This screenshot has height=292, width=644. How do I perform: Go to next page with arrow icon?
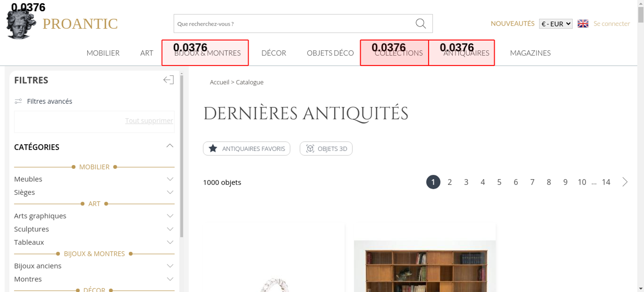[x=625, y=182]
